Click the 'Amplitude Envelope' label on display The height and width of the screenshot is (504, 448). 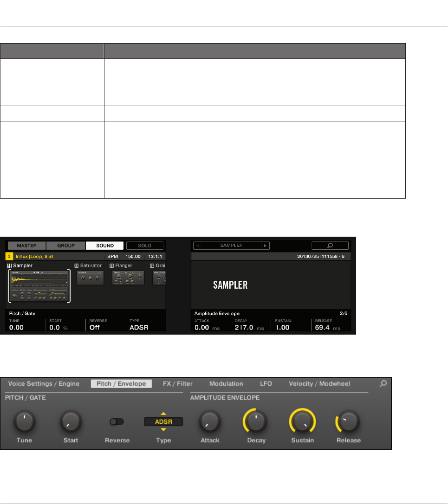[x=217, y=313]
